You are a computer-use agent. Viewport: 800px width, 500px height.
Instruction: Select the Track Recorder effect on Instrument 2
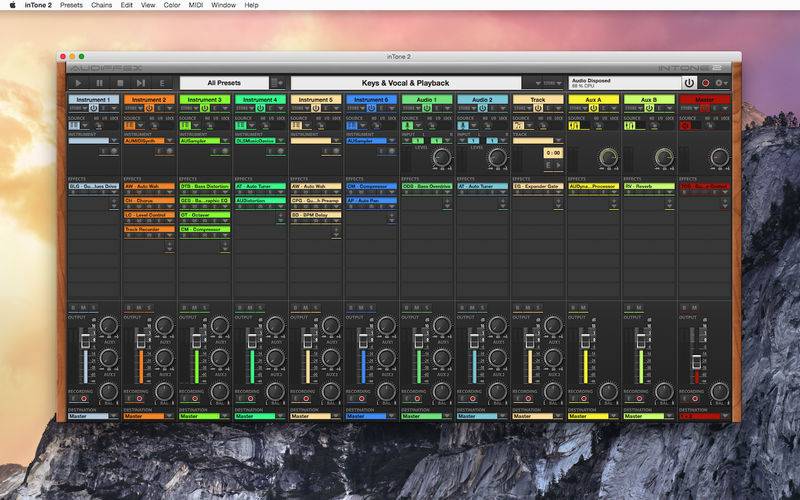click(x=149, y=230)
